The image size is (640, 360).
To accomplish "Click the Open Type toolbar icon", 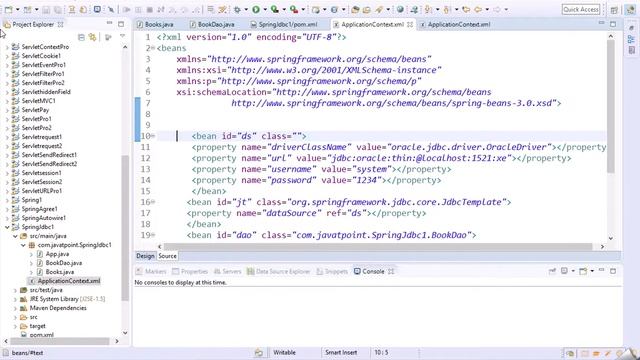I will coord(355,9).
